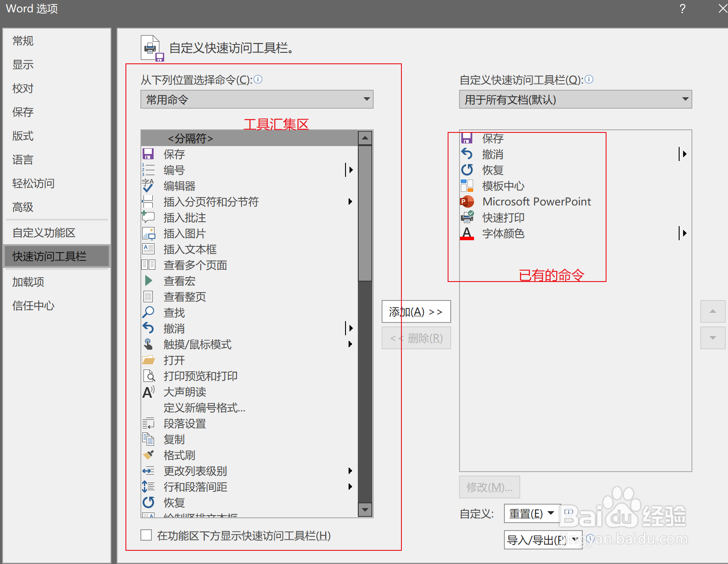Select the 触摸/鼠标模式 command icon

149,344
